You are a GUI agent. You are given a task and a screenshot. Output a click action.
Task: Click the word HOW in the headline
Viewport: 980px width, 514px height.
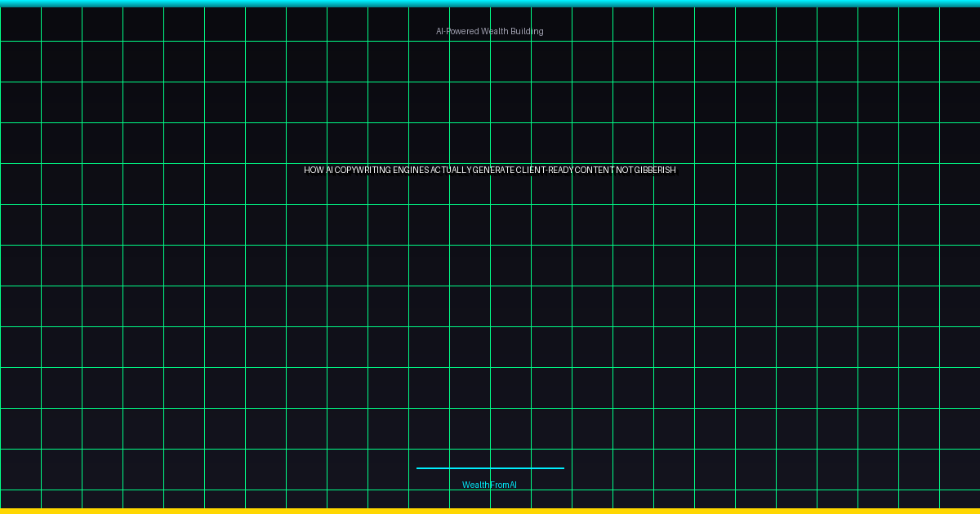coord(314,171)
